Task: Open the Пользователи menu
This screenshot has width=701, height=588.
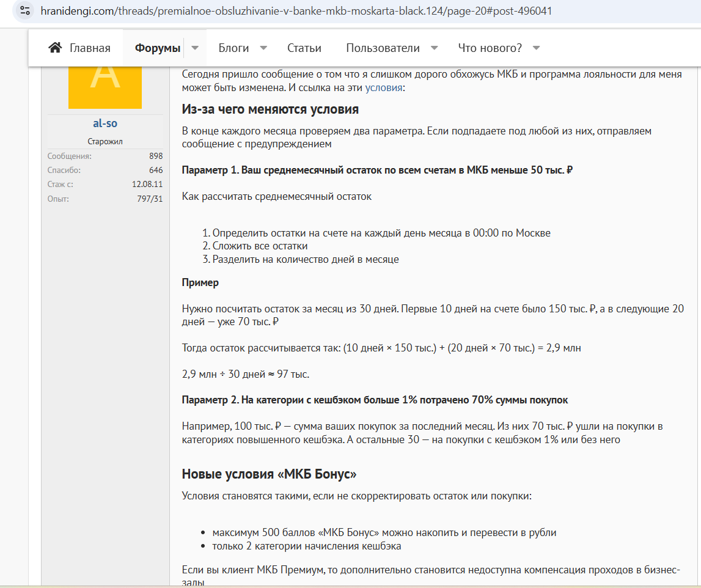Action: pyautogui.click(x=383, y=48)
